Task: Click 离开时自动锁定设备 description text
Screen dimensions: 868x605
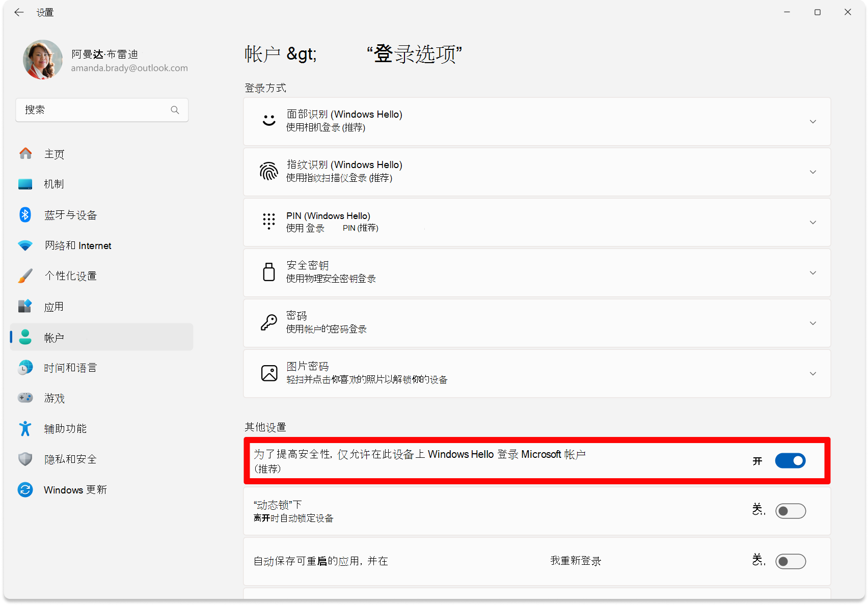Action: click(x=293, y=518)
